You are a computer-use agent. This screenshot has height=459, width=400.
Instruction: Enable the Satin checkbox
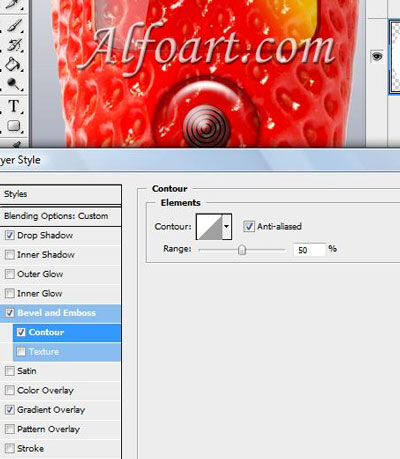(x=10, y=371)
